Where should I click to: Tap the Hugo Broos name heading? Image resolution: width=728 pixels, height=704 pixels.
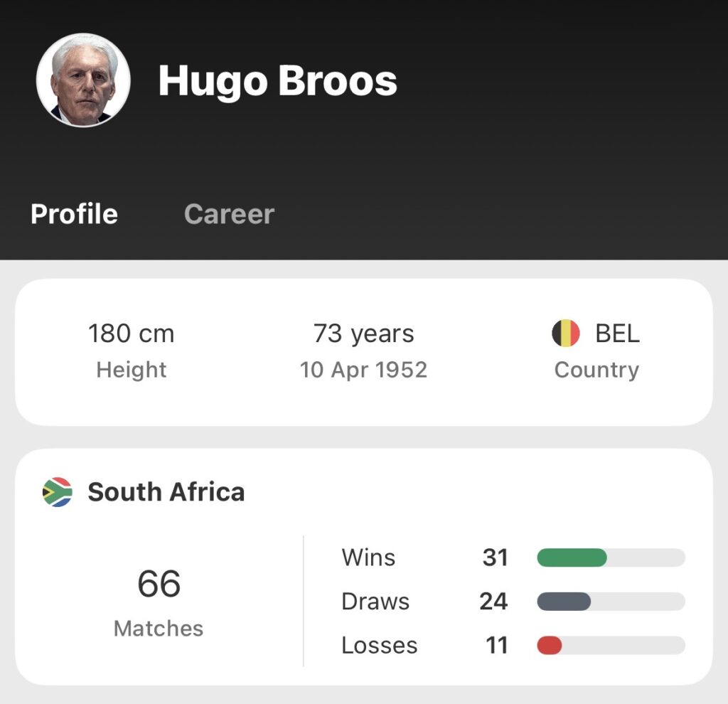pyautogui.click(x=277, y=80)
